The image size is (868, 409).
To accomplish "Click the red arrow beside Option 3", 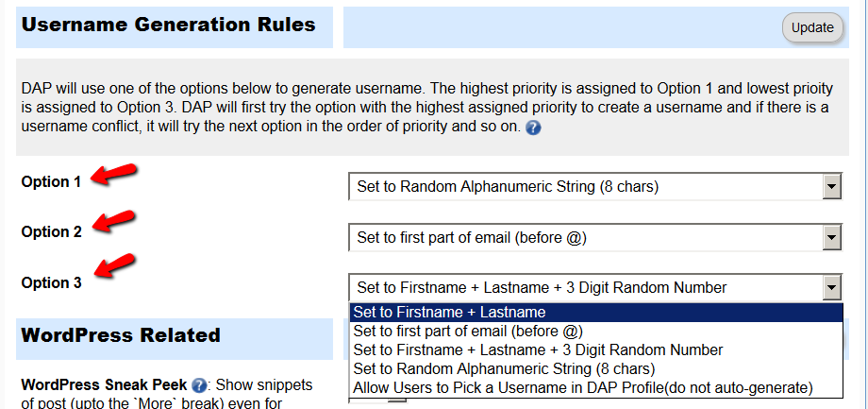I will tap(113, 264).
